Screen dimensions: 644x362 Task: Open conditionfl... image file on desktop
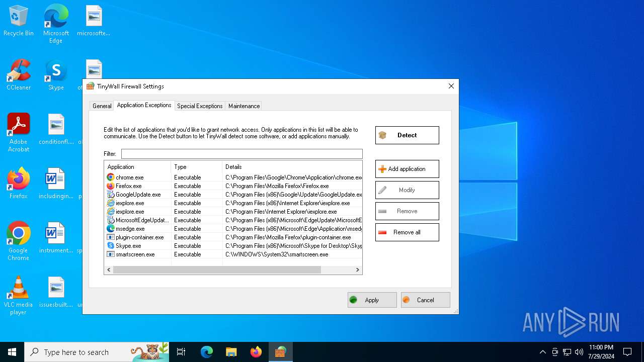tap(56, 130)
